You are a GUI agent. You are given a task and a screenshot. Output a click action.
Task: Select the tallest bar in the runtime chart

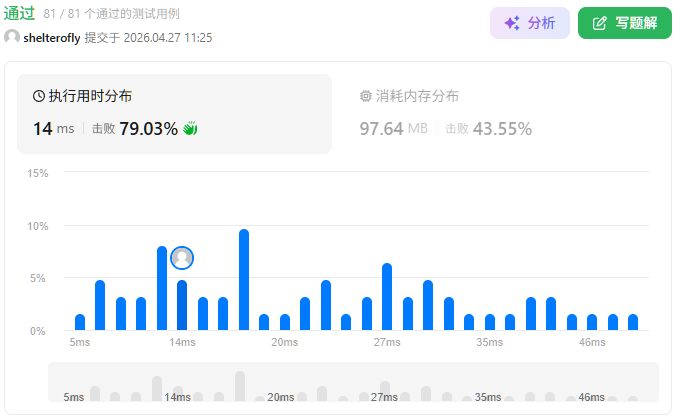coord(243,280)
